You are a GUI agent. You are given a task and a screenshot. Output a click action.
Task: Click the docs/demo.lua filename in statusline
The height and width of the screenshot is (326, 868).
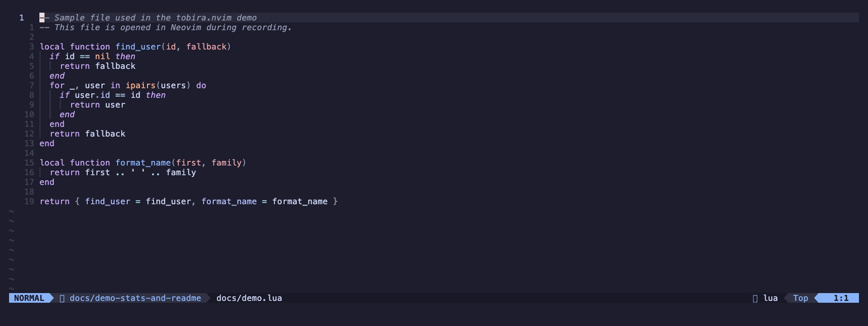coord(249,298)
